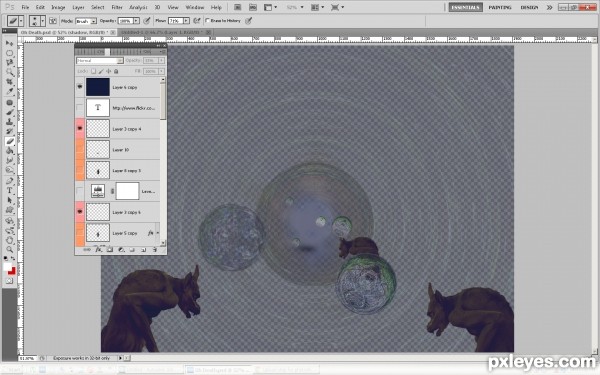Select the 3D Camera tool

click(x=10, y=230)
